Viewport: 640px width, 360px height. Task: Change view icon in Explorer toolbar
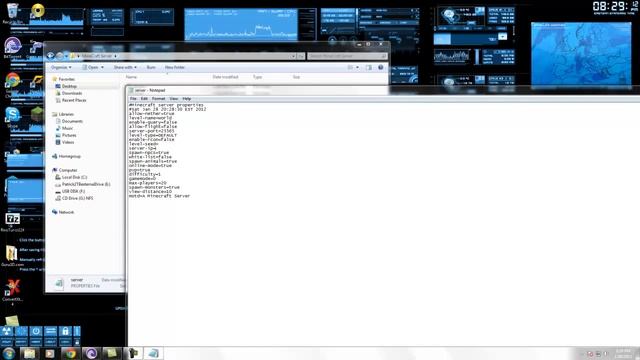[350, 67]
